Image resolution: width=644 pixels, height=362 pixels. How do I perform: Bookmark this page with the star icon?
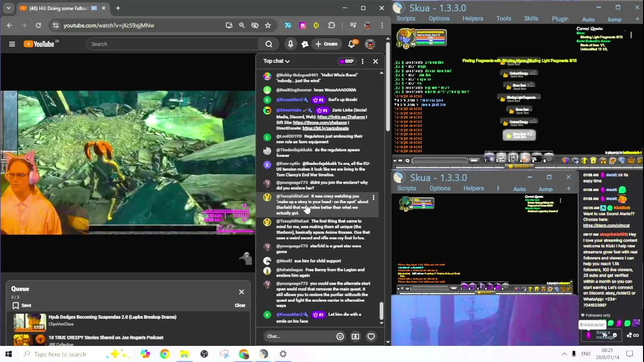[x=268, y=25]
